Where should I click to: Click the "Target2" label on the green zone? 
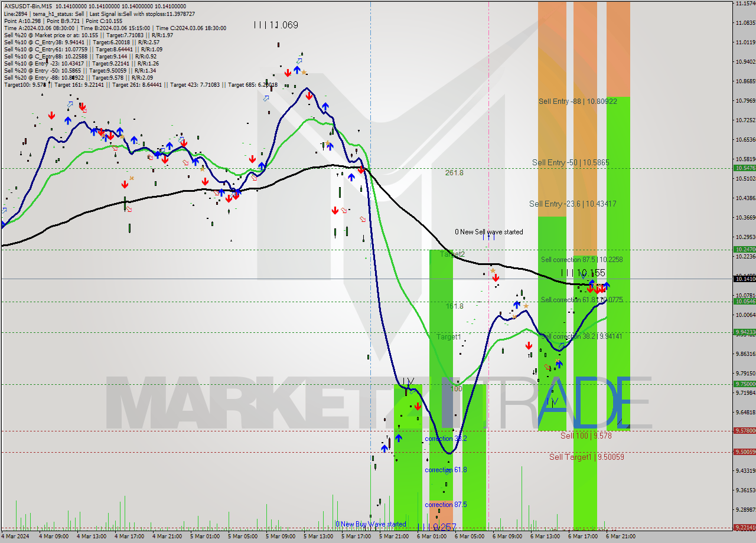[x=452, y=254]
